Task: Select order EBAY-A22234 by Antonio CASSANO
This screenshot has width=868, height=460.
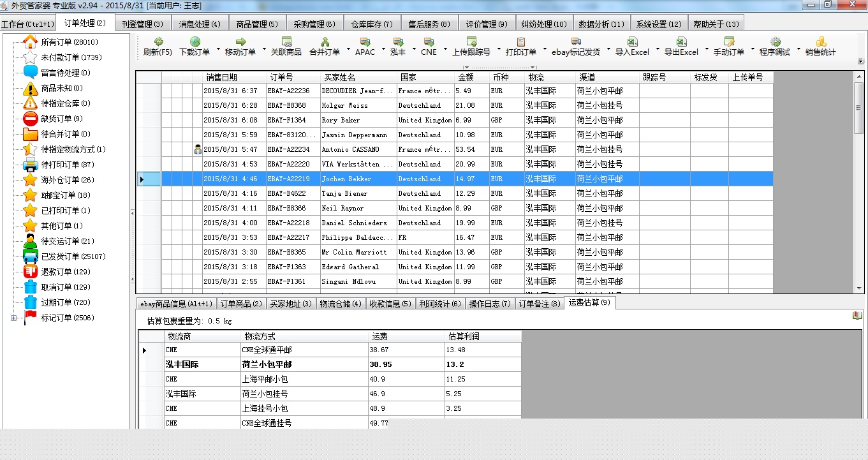Action: pos(455,149)
